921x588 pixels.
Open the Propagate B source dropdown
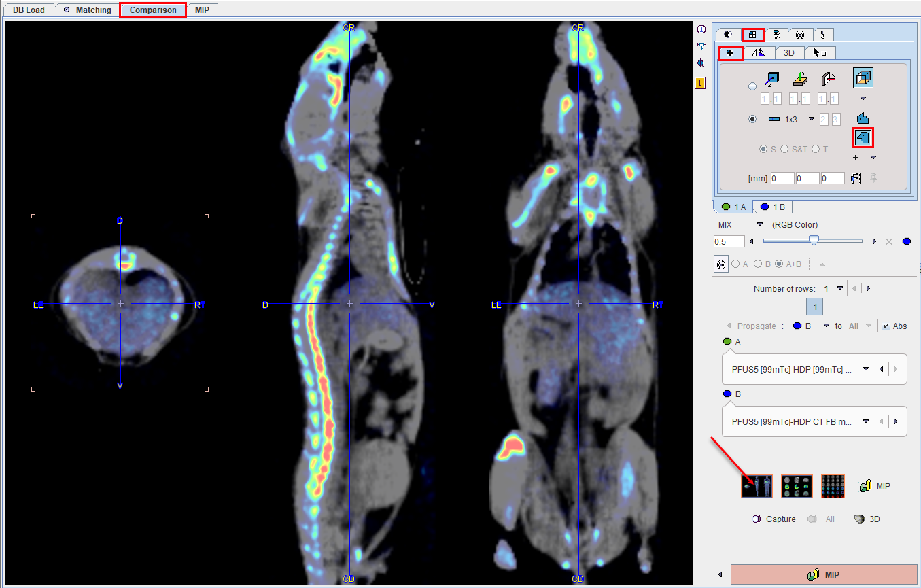click(827, 326)
